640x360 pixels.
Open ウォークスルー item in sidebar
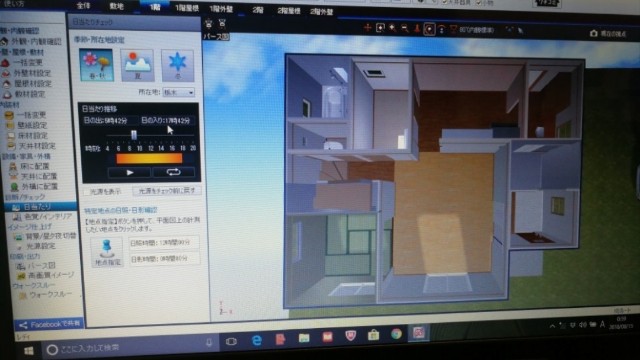click(46, 295)
